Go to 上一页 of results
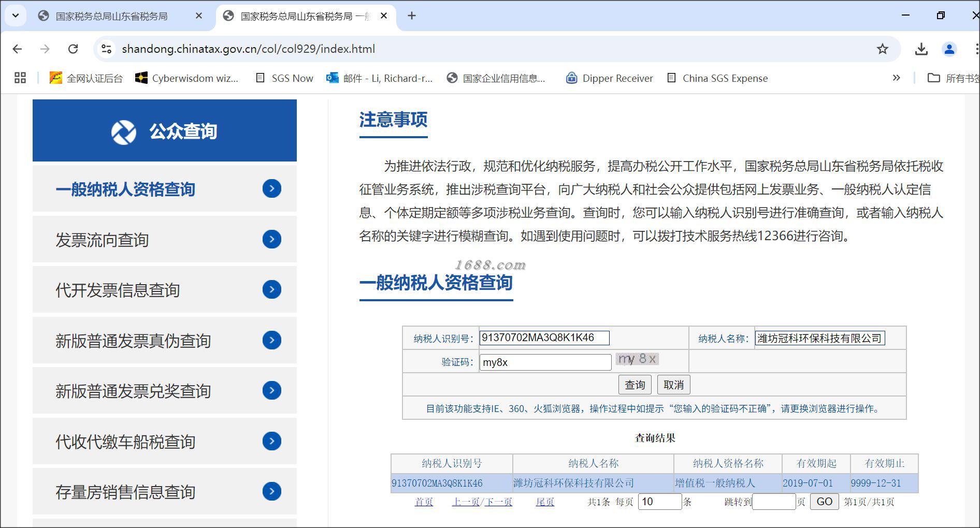This screenshot has width=980, height=528. click(x=466, y=502)
